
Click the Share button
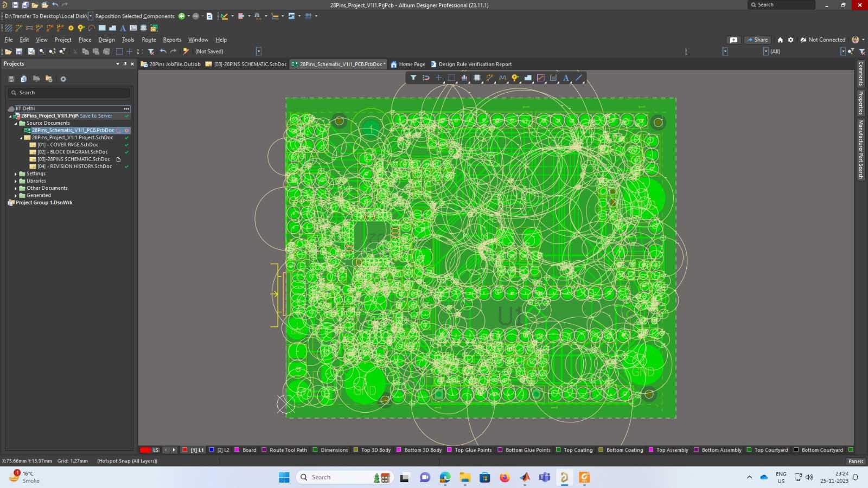758,40
